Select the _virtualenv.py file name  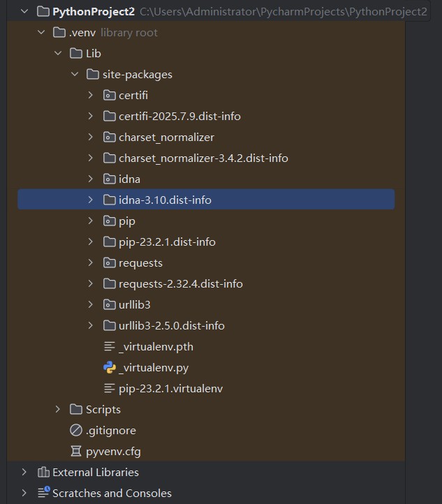coord(154,368)
